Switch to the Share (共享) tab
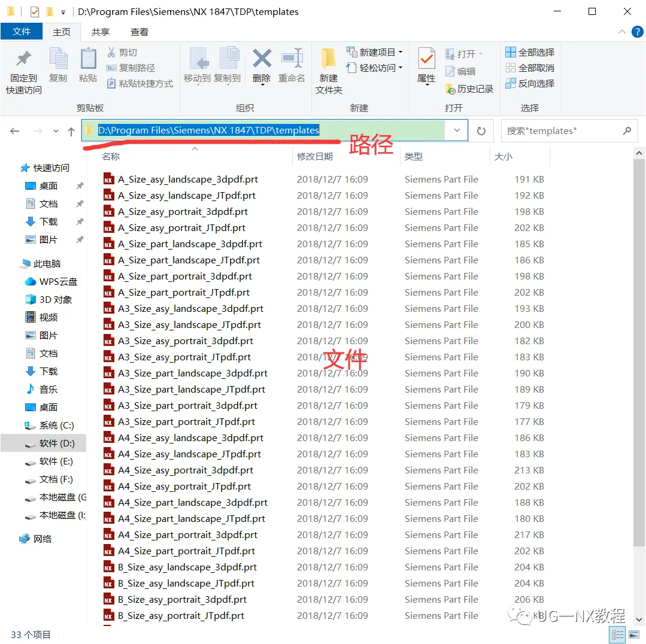The image size is (646, 644). [101, 32]
